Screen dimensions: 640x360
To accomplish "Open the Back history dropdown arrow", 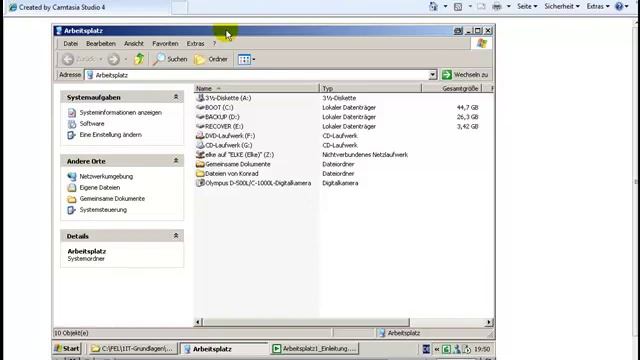I will pos(101,60).
